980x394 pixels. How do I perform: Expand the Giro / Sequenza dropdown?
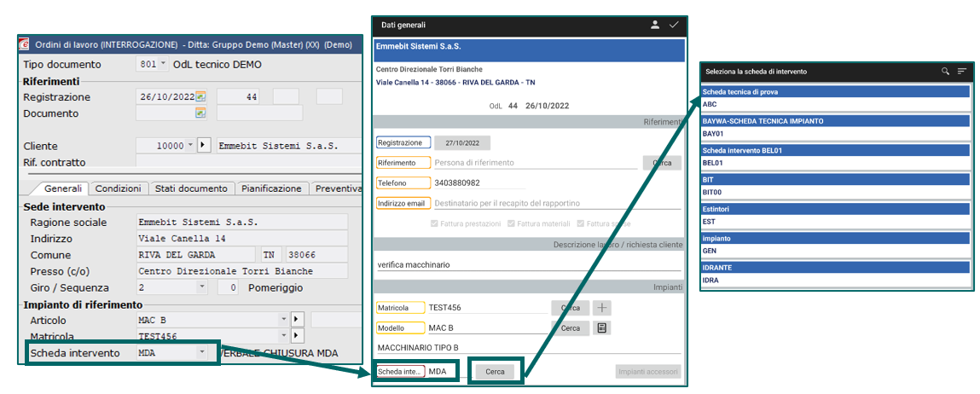[x=202, y=287]
